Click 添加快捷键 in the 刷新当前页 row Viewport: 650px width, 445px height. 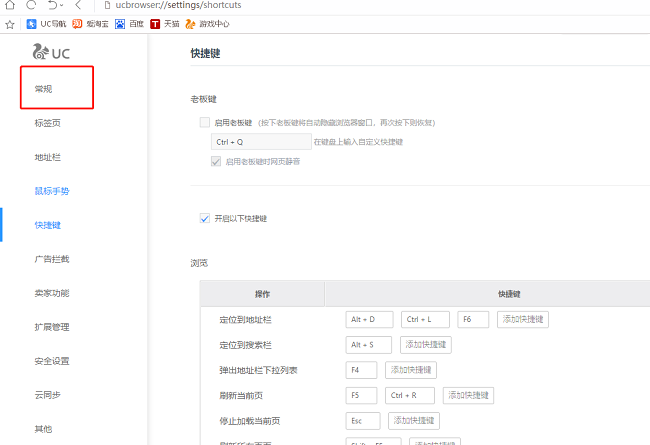(x=468, y=395)
